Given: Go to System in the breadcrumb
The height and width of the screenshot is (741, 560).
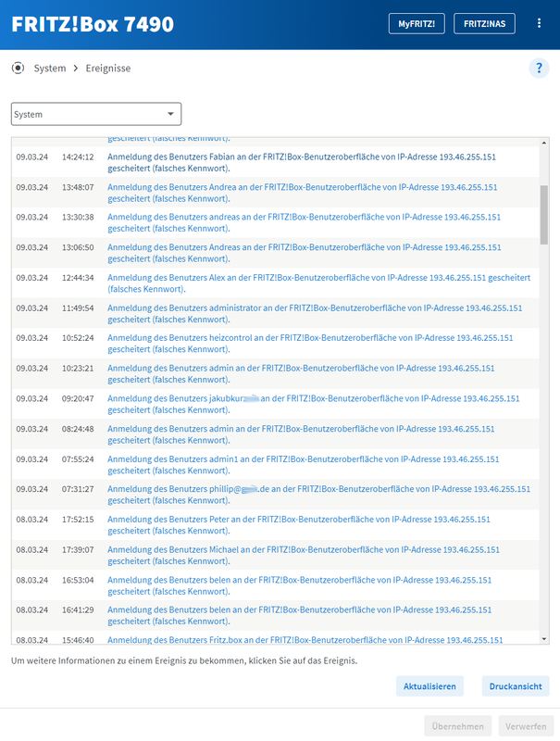Looking at the screenshot, I should (50, 68).
